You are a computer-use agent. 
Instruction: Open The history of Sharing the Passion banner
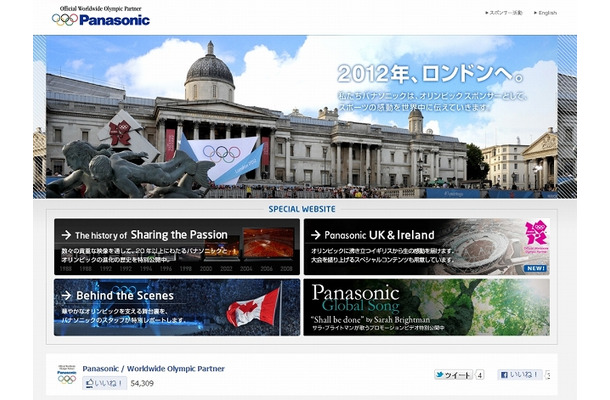click(177, 247)
